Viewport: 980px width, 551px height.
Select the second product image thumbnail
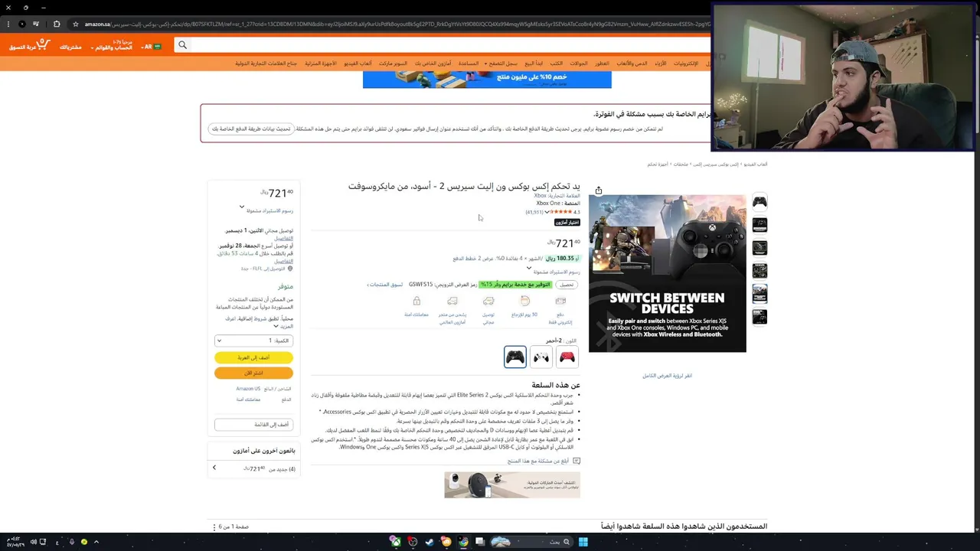pyautogui.click(x=759, y=225)
